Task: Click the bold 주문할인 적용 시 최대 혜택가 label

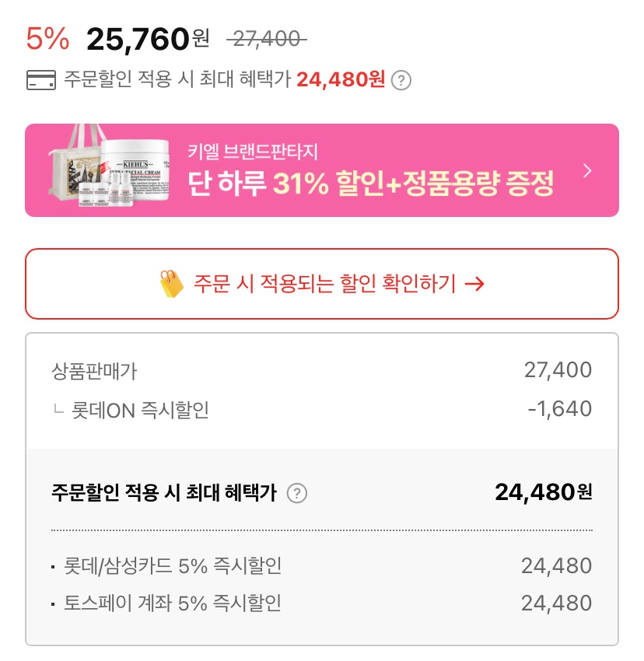Action: point(164,493)
